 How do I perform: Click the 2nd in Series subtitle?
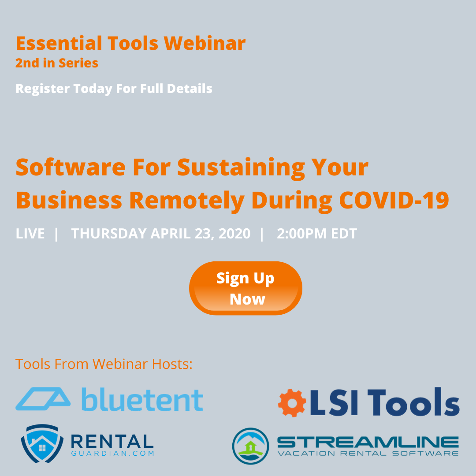(57, 63)
